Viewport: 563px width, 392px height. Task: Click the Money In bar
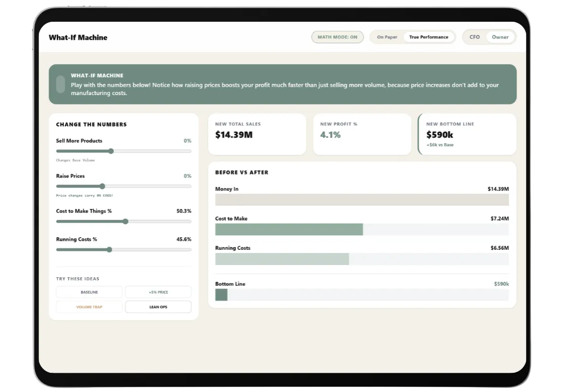(362, 200)
